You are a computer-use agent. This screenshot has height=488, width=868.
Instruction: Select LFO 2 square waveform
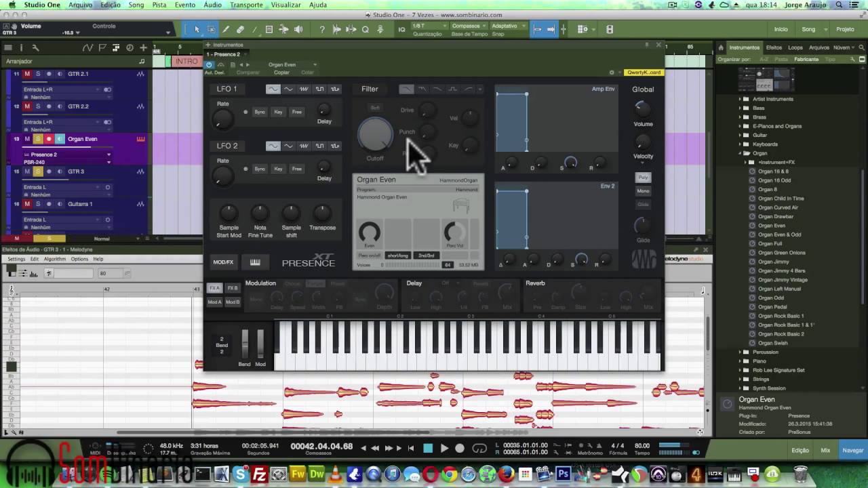319,146
